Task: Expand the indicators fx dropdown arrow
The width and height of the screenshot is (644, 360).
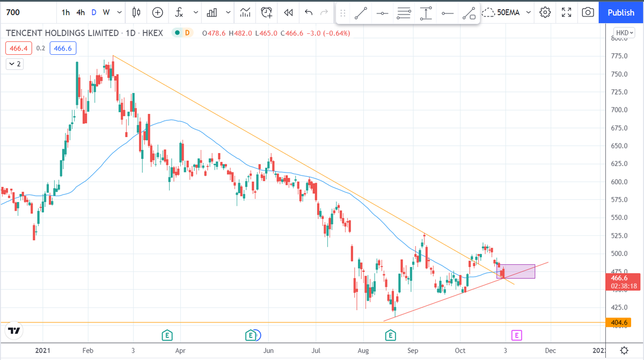Action: (195, 12)
